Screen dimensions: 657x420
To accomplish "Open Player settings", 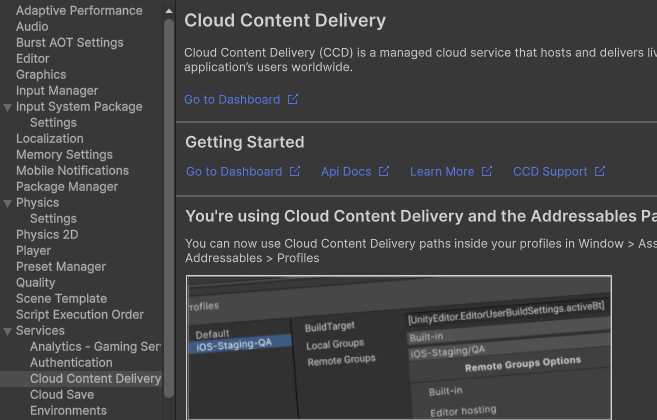I will coord(33,251).
